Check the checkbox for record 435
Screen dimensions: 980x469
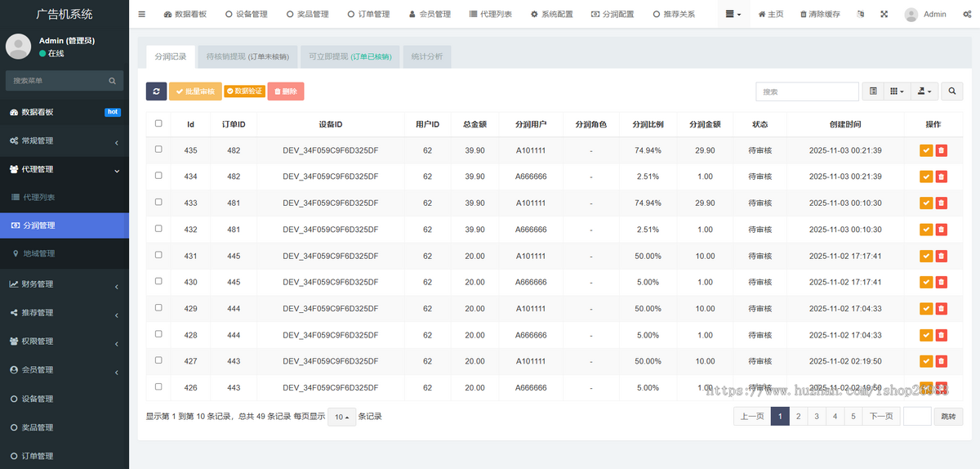(158, 150)
